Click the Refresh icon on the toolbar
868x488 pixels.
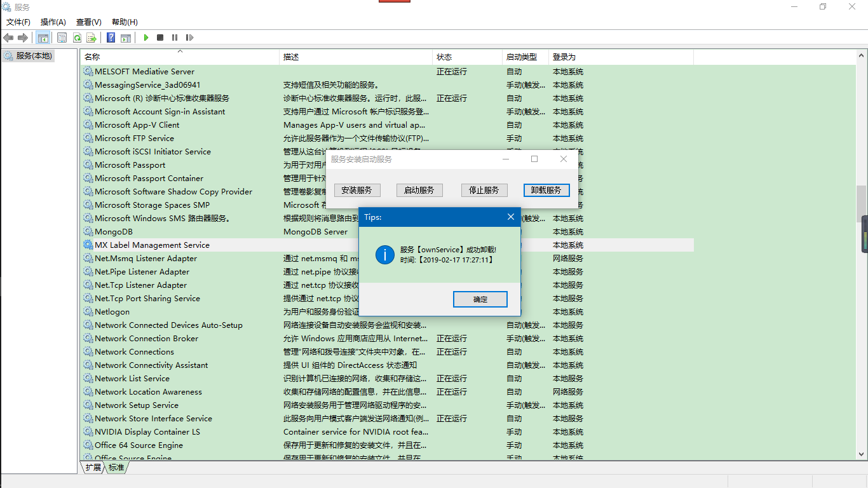(77, 37)
